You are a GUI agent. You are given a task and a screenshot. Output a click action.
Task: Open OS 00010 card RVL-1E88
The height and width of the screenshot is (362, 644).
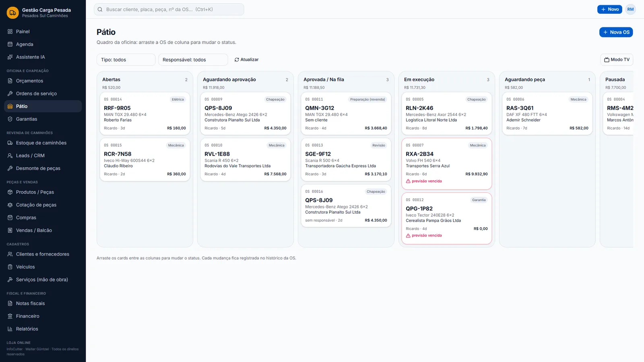pyautogui.click(x=246, y=160)
